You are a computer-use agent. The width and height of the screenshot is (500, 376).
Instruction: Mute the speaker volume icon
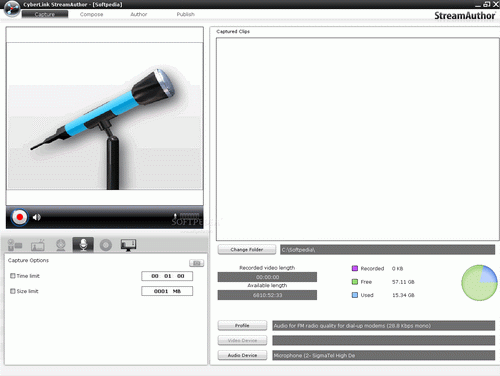pos(37,217)
